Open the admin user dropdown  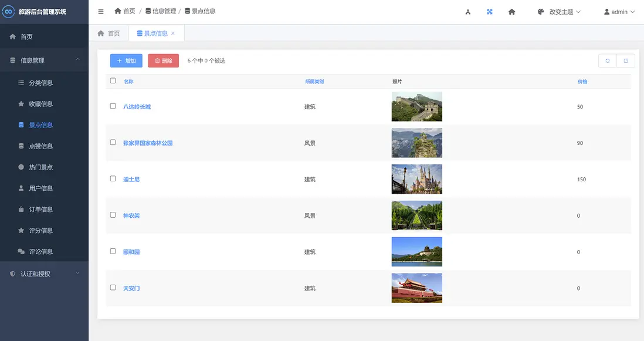pos(619,12)
